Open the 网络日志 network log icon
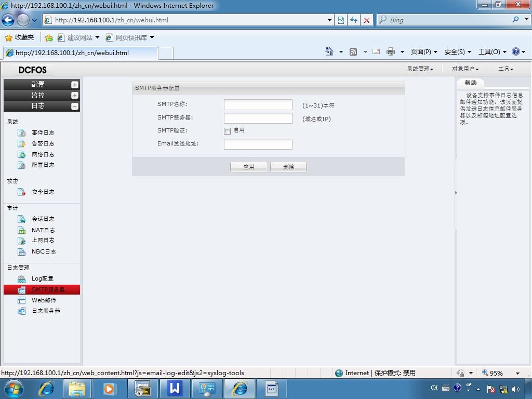 pos(21,154)
